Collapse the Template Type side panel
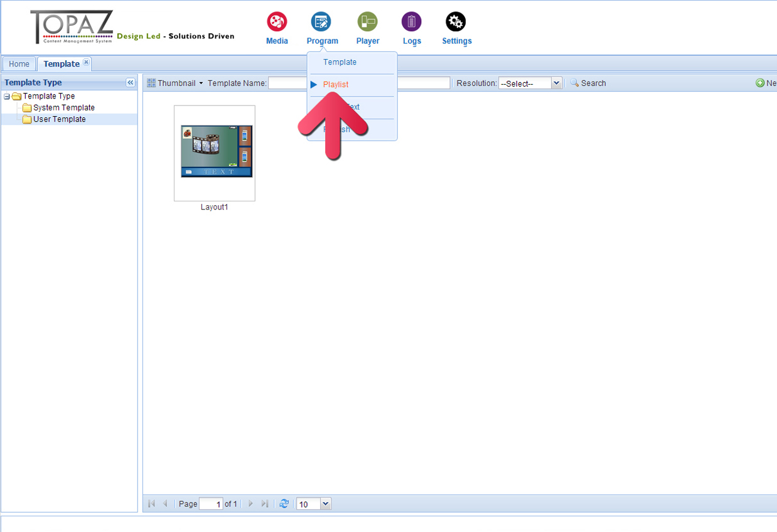777x532 pixels. point(131,83)
